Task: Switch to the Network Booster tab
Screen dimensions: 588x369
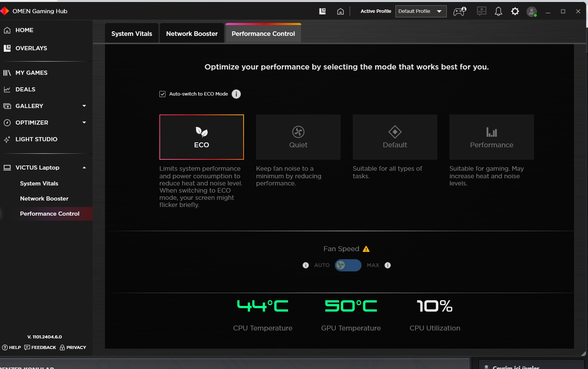Action: (x=192, y=34)
